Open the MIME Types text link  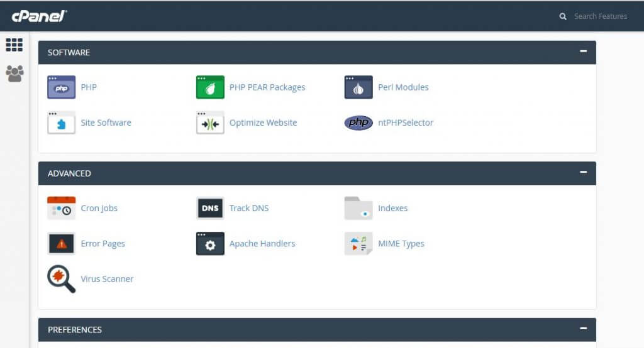pyautogui.click(x=401, y=244)
